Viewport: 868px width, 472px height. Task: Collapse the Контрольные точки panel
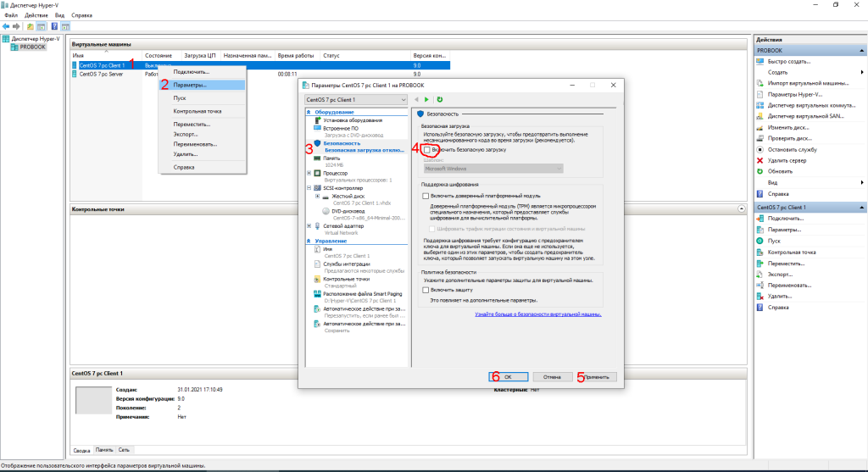741,209
